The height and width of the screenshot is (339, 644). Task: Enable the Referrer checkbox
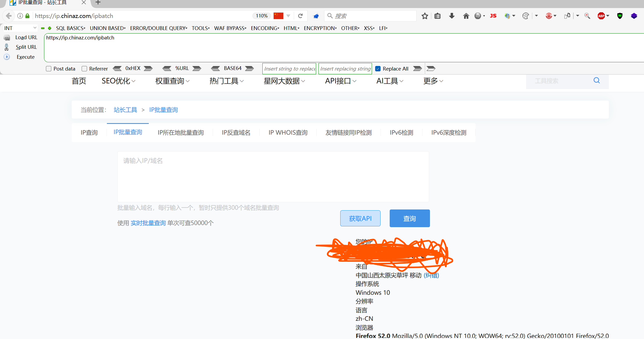[84, 69]
